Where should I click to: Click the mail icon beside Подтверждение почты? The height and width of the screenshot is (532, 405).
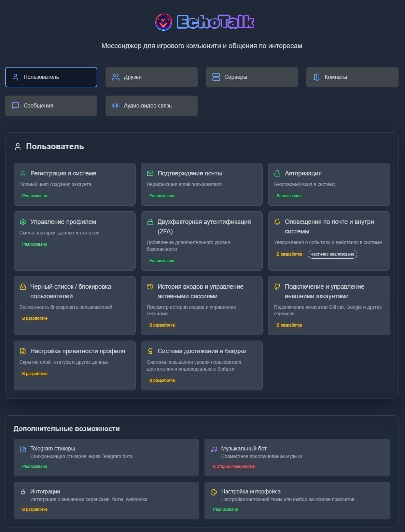pyautogui.click(x=150, y=173)
